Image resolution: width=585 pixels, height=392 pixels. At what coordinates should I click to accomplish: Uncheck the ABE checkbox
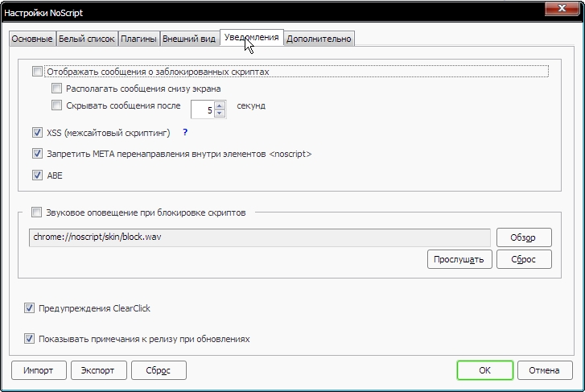tap(37, 175)
